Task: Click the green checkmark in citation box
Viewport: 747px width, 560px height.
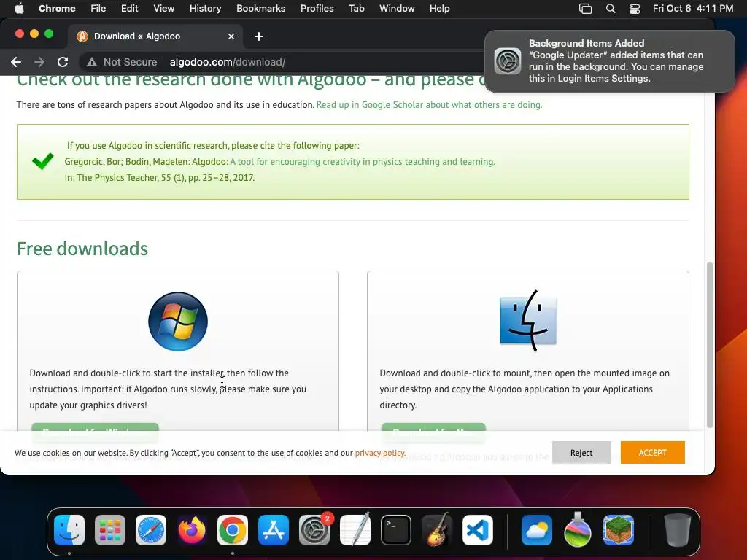Action: (x=43, y=161)
